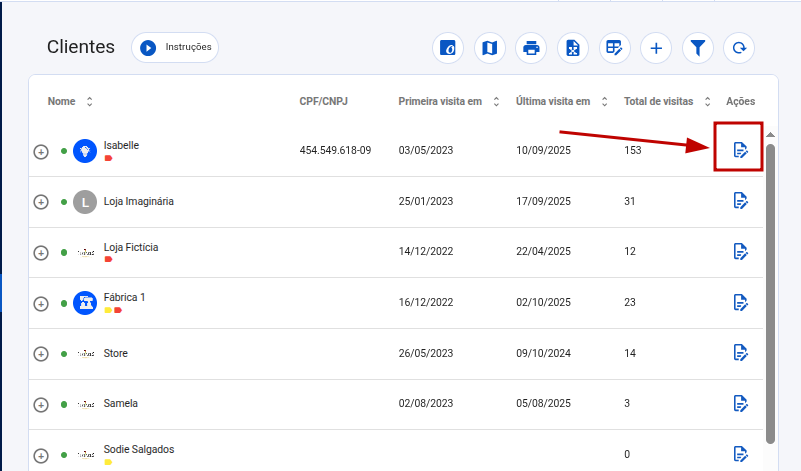Expand the Samela row details
Viewport: 801px width, 471px height.
click(x=41, y=404)
